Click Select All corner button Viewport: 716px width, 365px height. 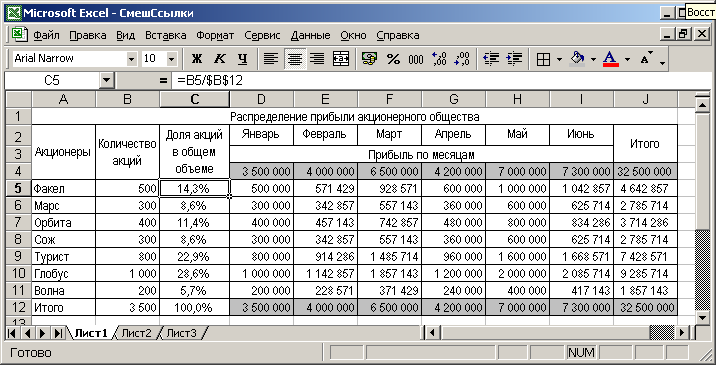(x=18, y=100)
